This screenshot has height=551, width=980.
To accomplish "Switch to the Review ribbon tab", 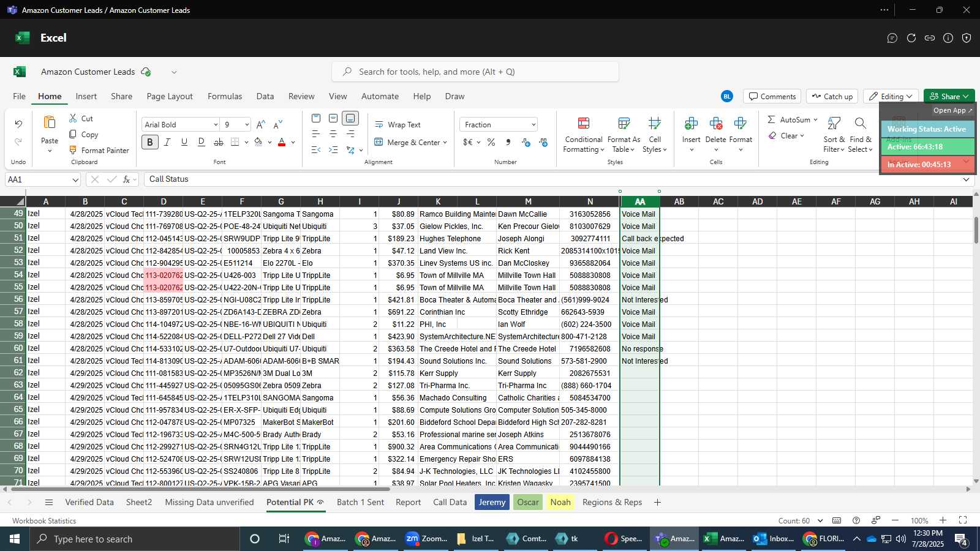I will (x=301, y=96).
